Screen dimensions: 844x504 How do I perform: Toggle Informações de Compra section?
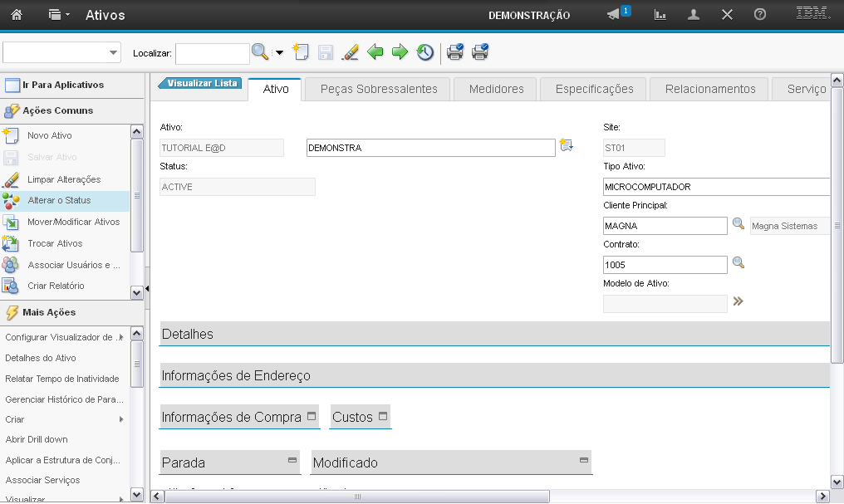(312, 416)
